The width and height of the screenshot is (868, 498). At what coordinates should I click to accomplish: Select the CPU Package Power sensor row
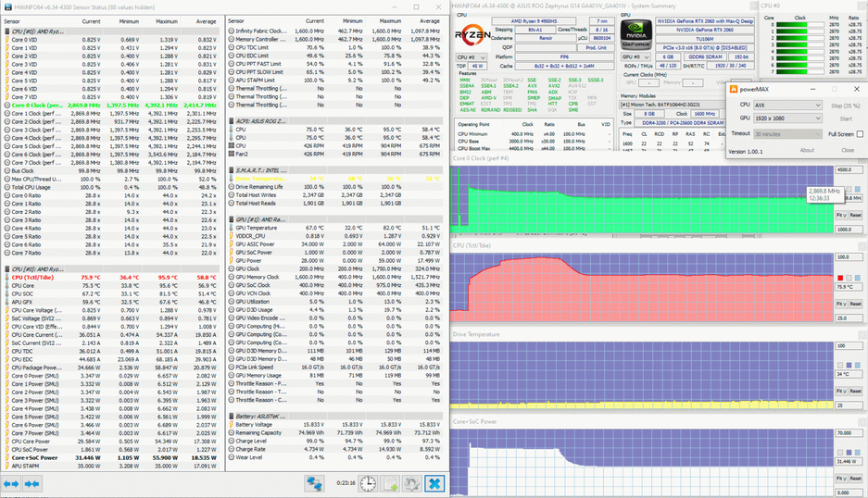(x=114, y=367)
